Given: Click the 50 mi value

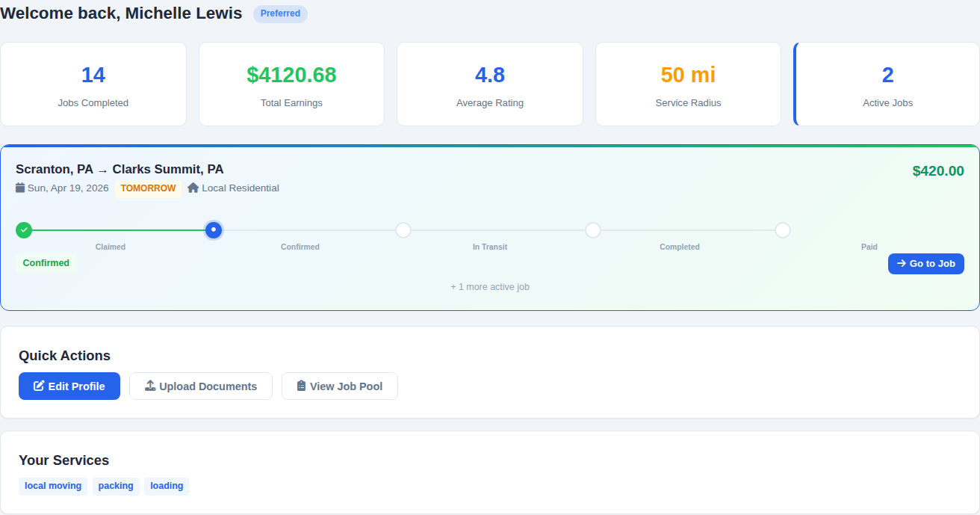Looking at the screenshot, I should click(x=688, y=75).
